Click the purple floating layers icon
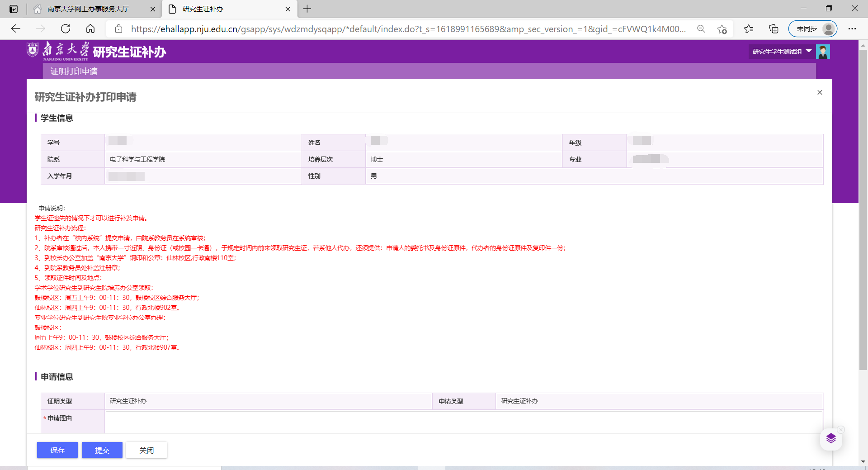Viewport: 868px width, 470px height. 831,438
